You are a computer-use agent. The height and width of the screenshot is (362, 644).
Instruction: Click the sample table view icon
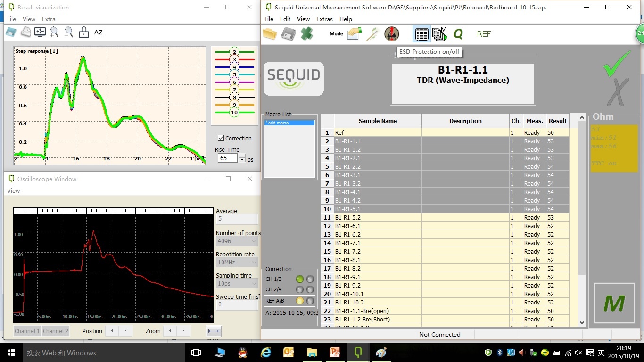click(421, 34)
